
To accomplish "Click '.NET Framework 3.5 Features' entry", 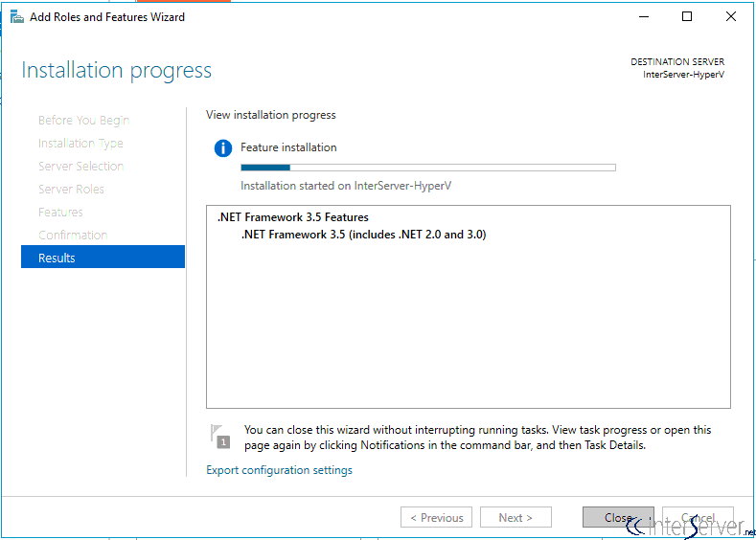I will click(x=292, y=217).
